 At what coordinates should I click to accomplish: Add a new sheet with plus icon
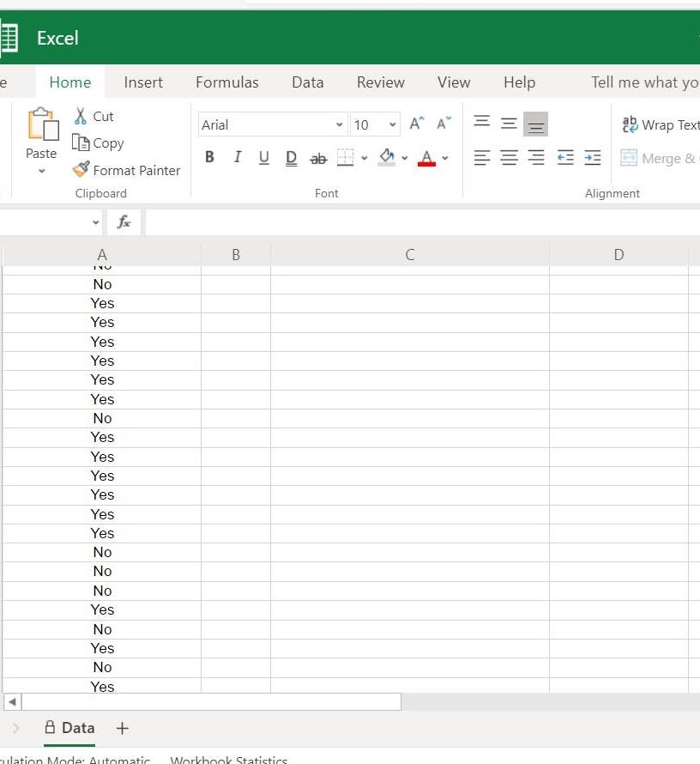tap(122, 729)
